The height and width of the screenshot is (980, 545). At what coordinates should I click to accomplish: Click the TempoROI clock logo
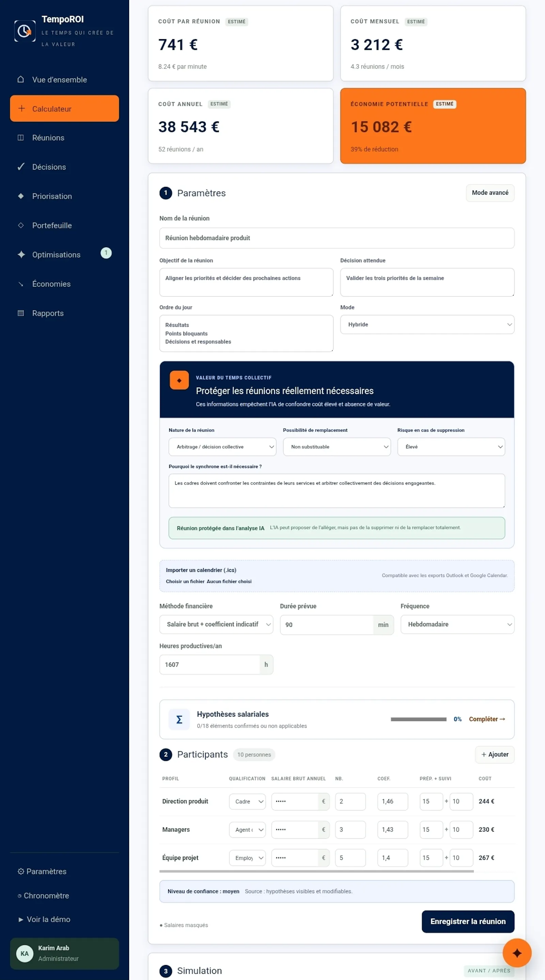tap(25, 31)
